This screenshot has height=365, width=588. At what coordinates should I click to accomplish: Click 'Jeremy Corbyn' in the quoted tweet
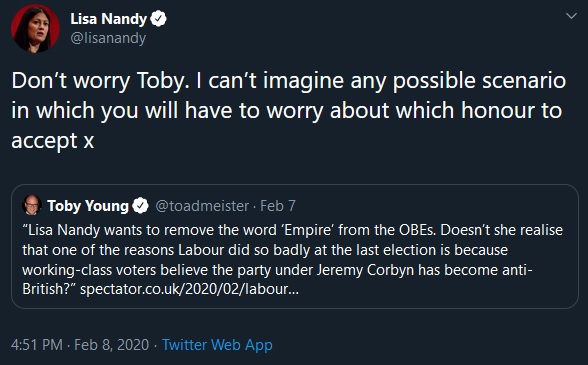tap(365, 270)
